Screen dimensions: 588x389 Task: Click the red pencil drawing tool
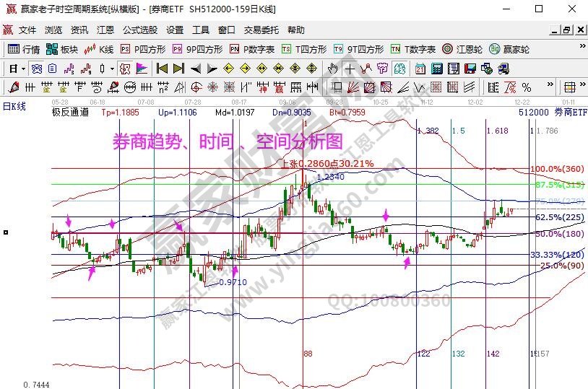pos(12,87)
